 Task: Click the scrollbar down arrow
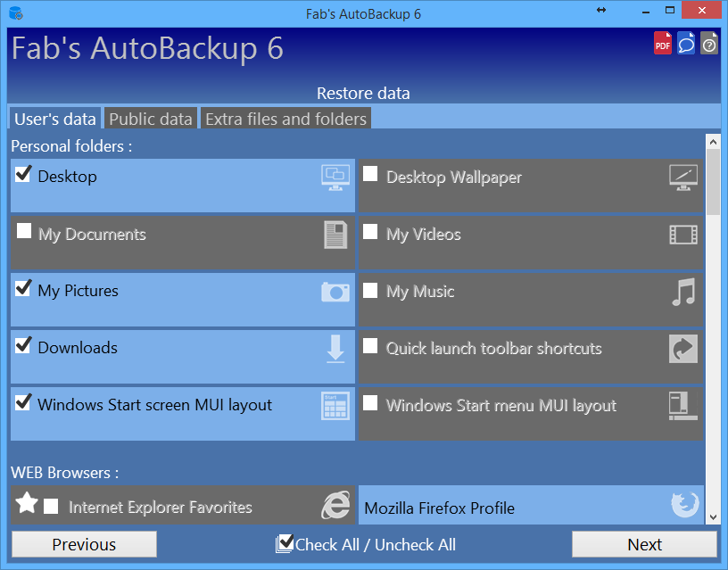713,517
